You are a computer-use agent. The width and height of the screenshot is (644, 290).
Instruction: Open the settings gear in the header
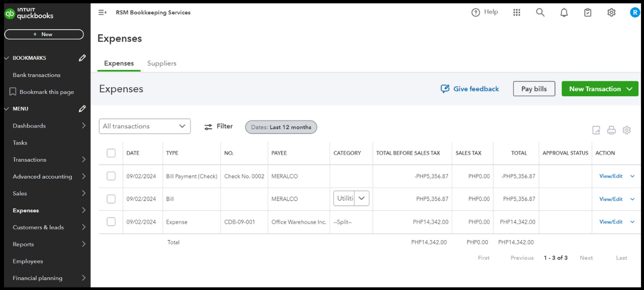coord(611,13)
